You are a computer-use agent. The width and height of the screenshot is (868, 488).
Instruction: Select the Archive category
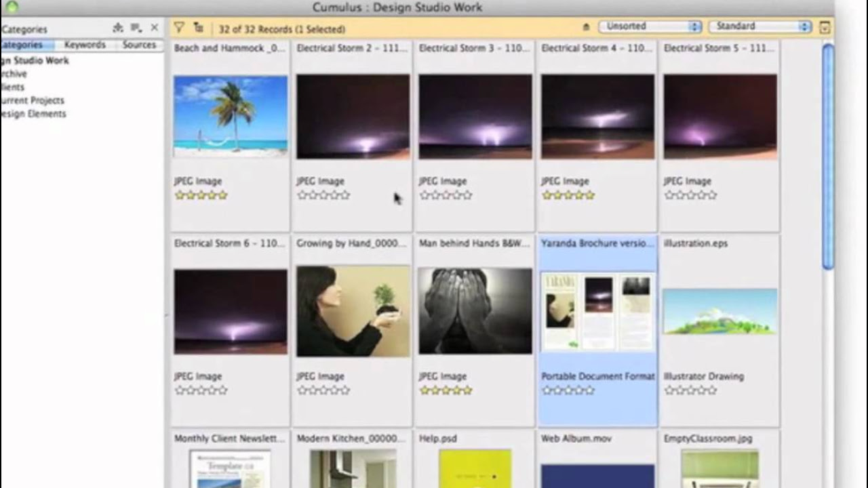click(14, 74)
